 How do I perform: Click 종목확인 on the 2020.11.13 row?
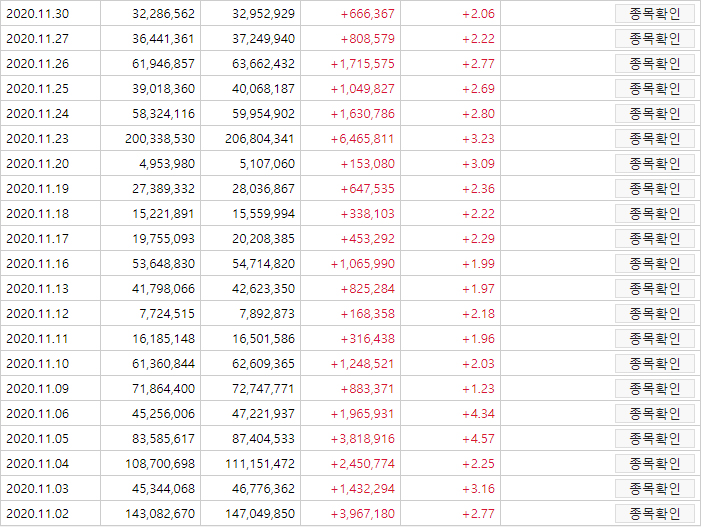(x=655, y=289)
